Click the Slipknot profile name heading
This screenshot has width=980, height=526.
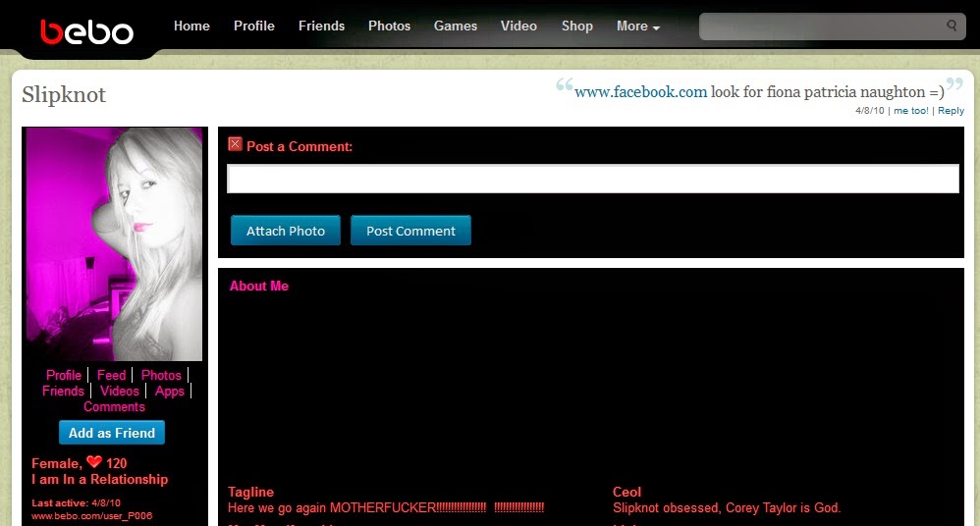pos(64,95)
